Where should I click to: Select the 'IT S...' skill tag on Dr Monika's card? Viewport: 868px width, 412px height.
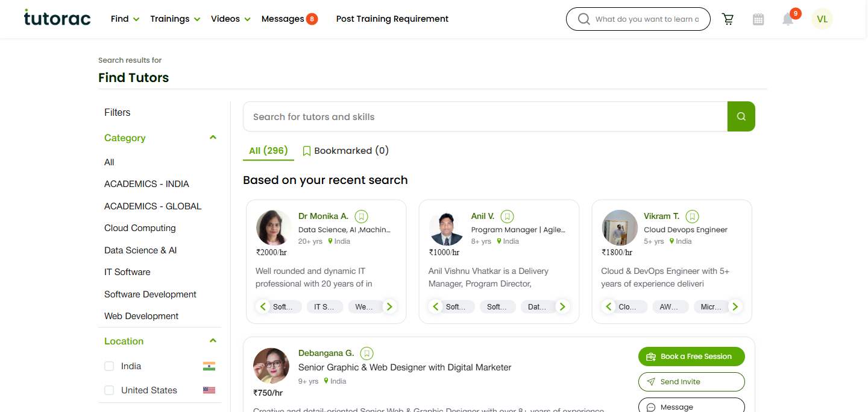point(325,306)
